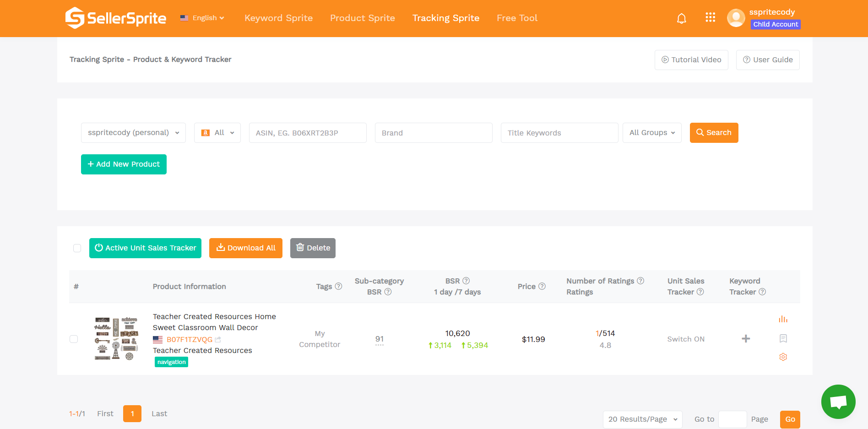Select page 1 in pagination
868x429 pixels.
coord(132,413)
